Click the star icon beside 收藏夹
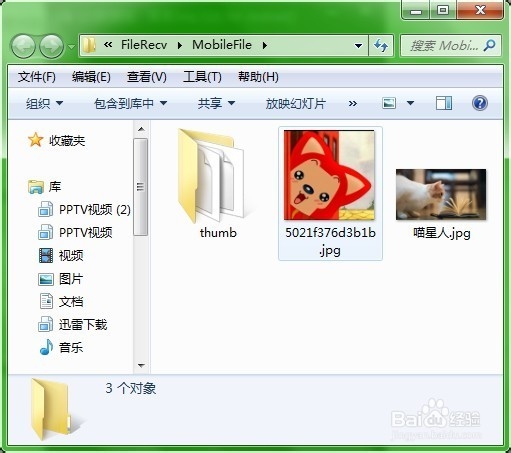This screenshot has height=453, width=511. point(35,140)
